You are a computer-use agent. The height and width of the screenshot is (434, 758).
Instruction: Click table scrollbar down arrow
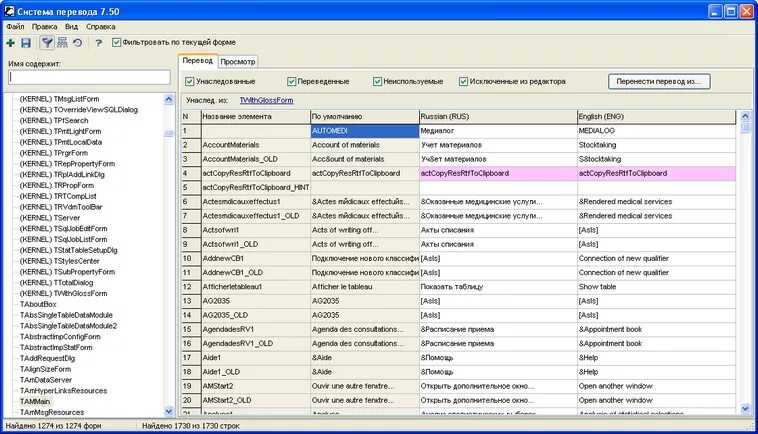click(745, 409)
